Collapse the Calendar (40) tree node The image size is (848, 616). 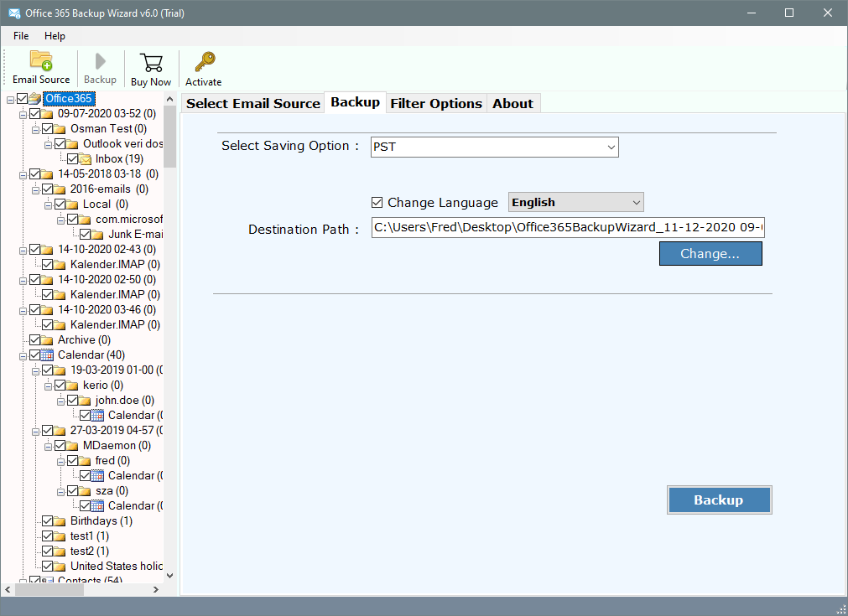click(x=23, y=357)
